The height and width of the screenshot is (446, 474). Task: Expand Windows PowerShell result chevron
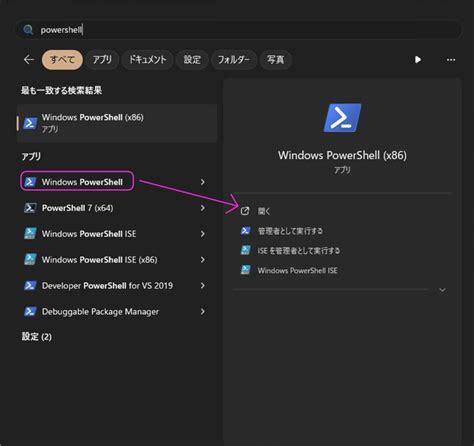click(202, 182)
